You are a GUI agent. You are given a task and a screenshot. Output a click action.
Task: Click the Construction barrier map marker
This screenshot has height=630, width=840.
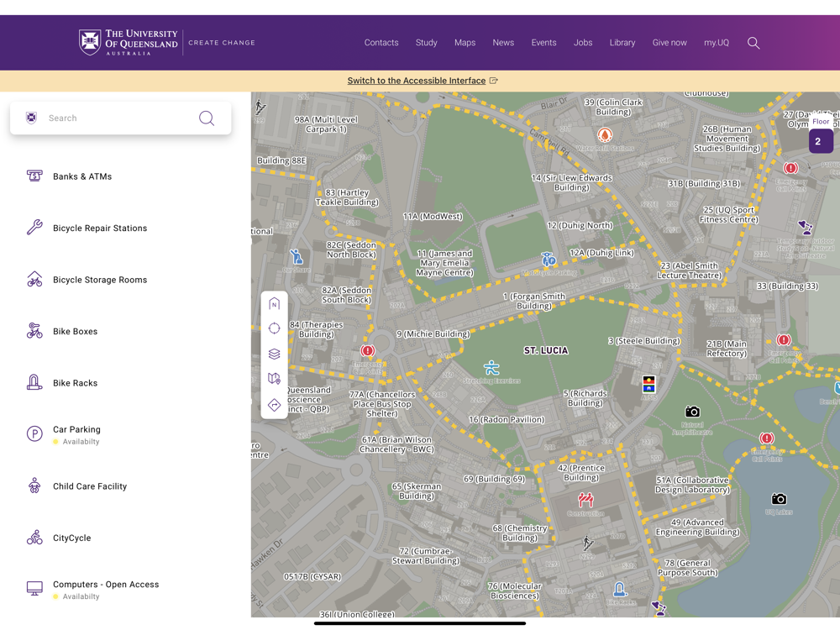(585, 501)
